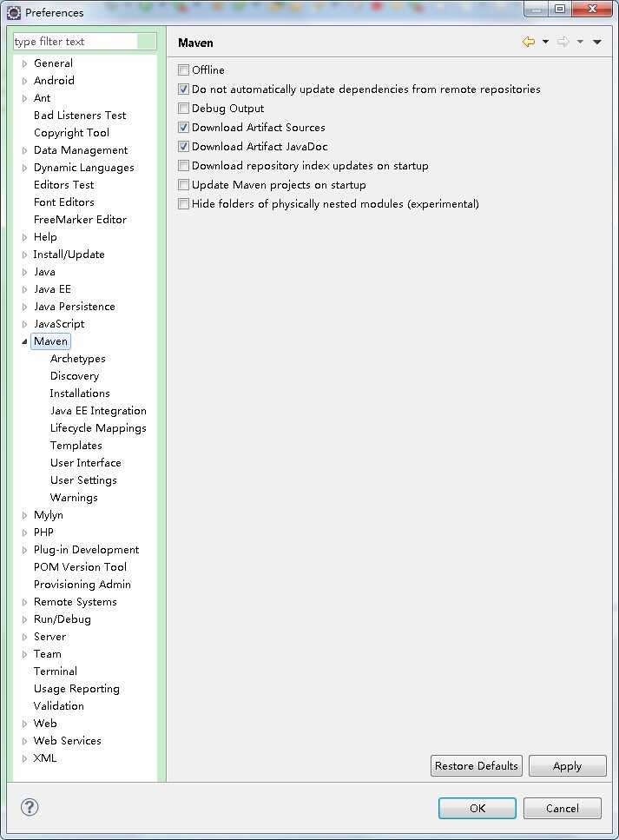Select Archetypes under Maven

click(77, 359)
